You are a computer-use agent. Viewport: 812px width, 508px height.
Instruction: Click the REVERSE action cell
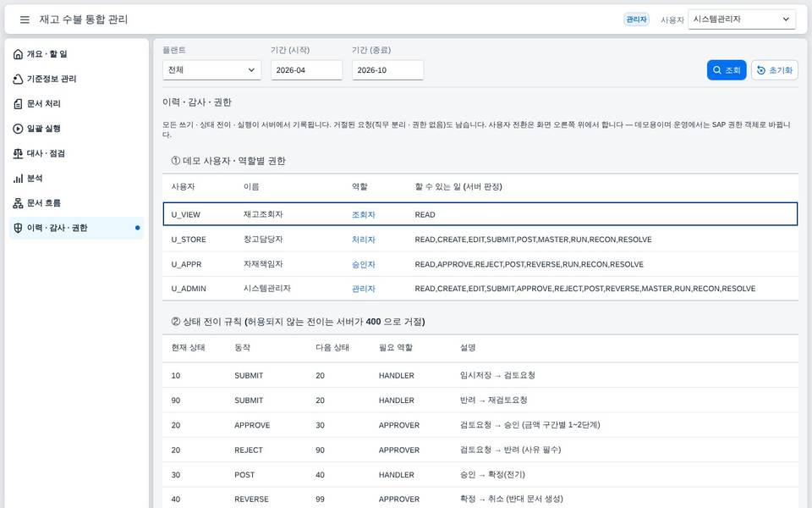click(x=252, y=500)
